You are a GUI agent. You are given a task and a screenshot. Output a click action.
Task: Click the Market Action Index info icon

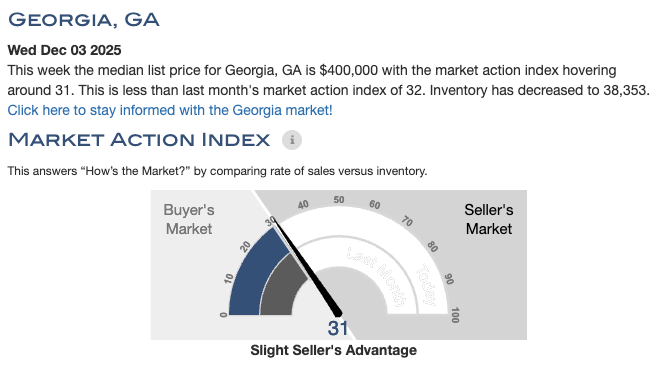tap(292, 140)
